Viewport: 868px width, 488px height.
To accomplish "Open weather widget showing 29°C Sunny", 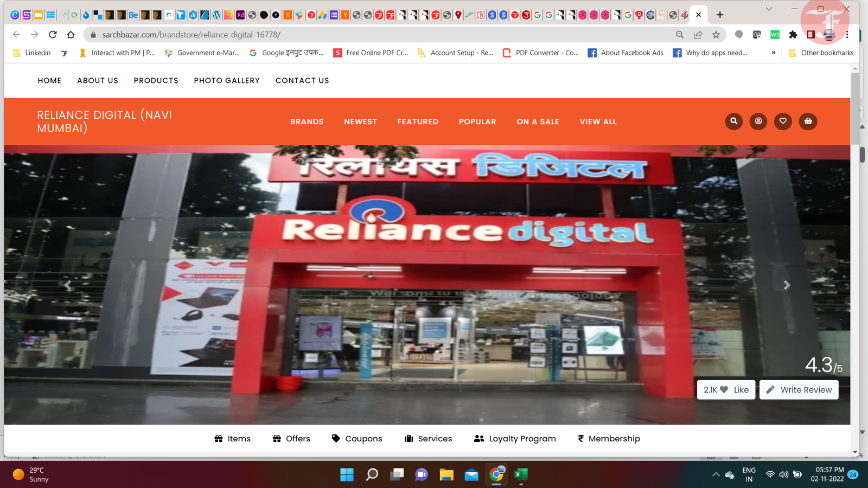I will [x=31, y=474].
